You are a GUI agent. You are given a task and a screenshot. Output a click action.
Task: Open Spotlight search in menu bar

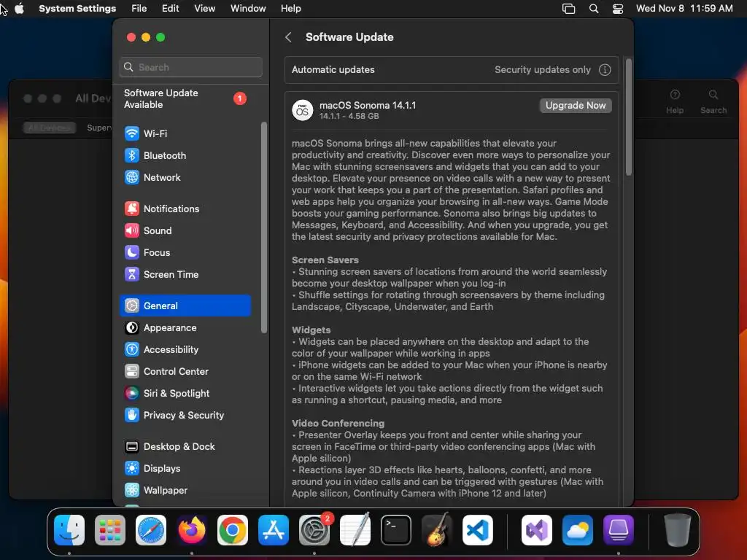tap(594, 9)
